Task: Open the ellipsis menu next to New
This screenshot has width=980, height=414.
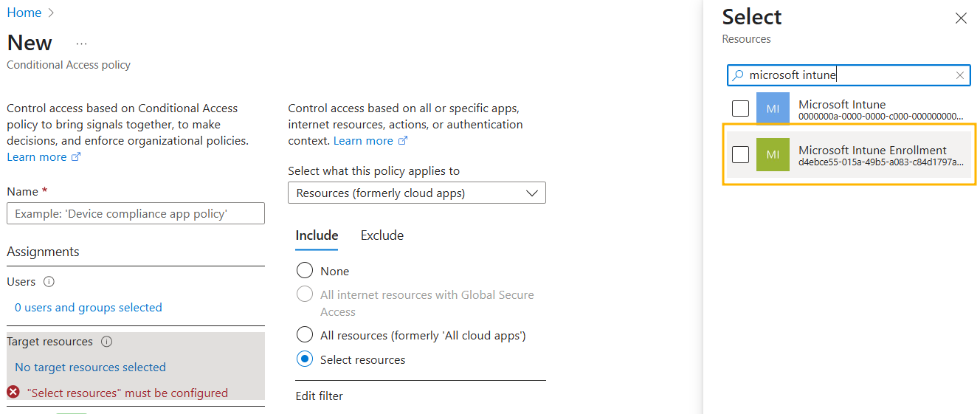Action: click(x=81, y=44)
